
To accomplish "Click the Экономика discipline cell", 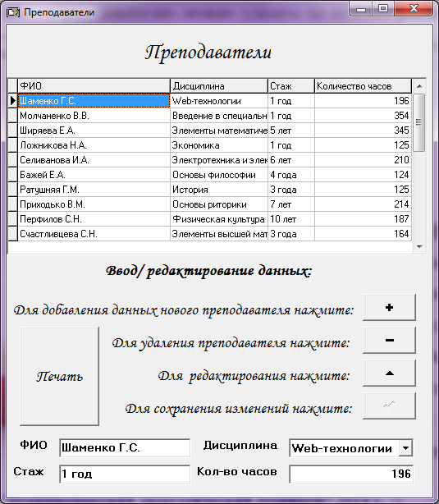I will point(219,145).
